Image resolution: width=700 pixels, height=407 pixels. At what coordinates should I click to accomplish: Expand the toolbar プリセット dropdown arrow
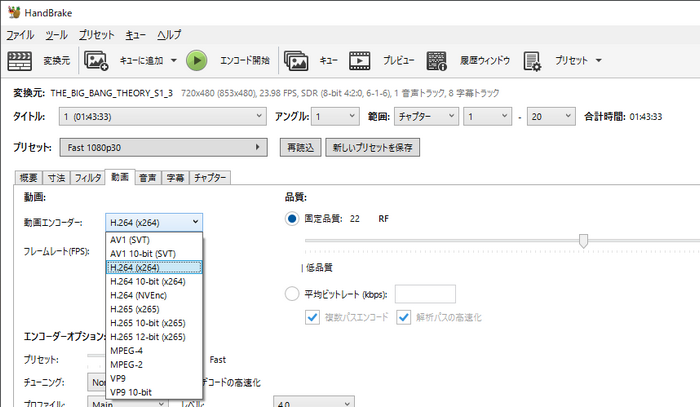(599, 60)
